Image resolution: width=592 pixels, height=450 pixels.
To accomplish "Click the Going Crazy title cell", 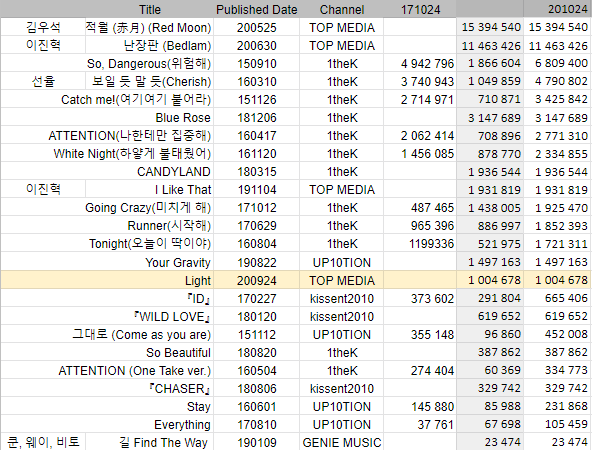I will [107, 208].
